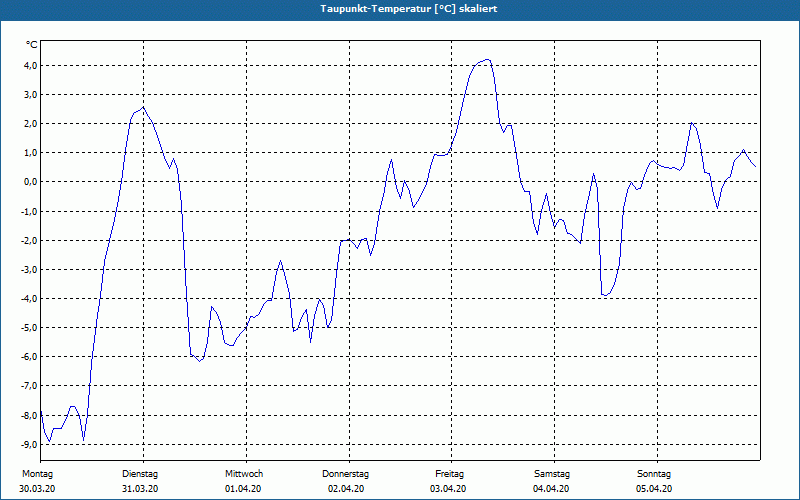Click the 'Montag' day label
This screenshot has height=500, width=800.
click(x=37, y=474)
